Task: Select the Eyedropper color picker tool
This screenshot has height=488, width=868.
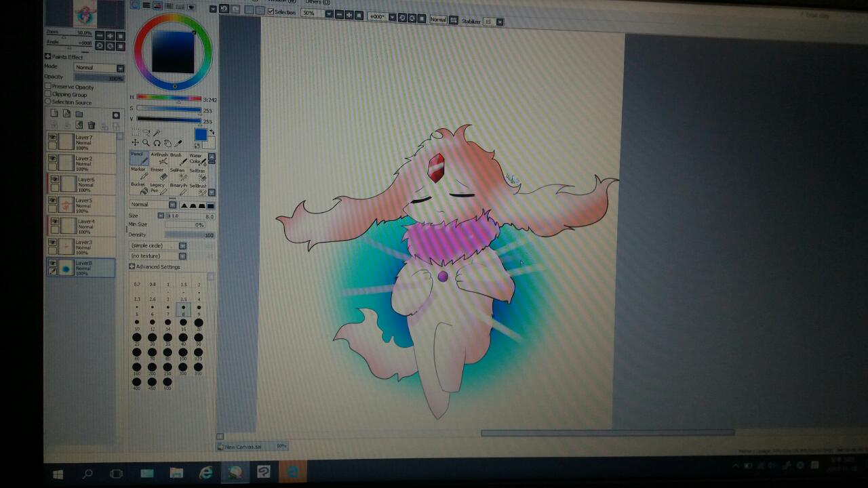Action: coord(178,143)
